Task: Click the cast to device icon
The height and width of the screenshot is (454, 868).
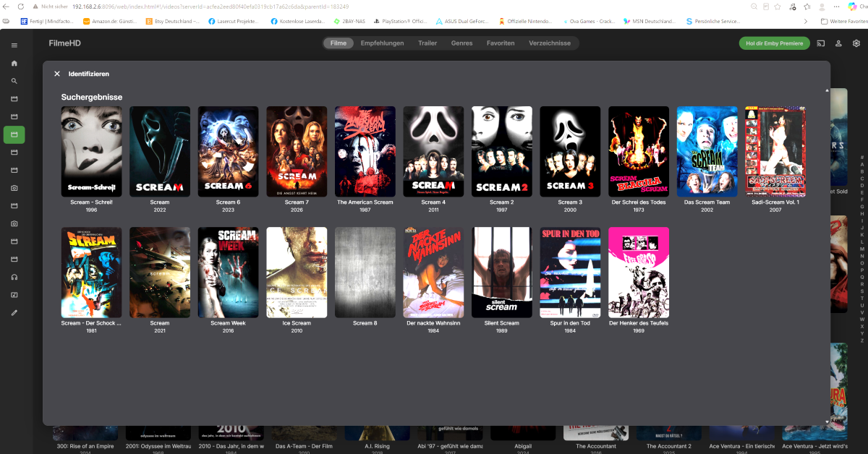Action: click(821, 43)
